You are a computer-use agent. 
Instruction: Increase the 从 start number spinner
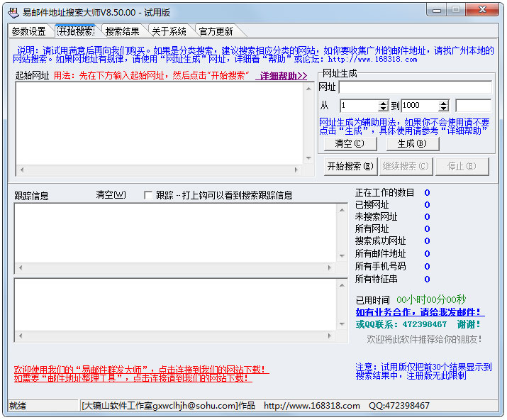pyautogui.click(x=384, y=103)
